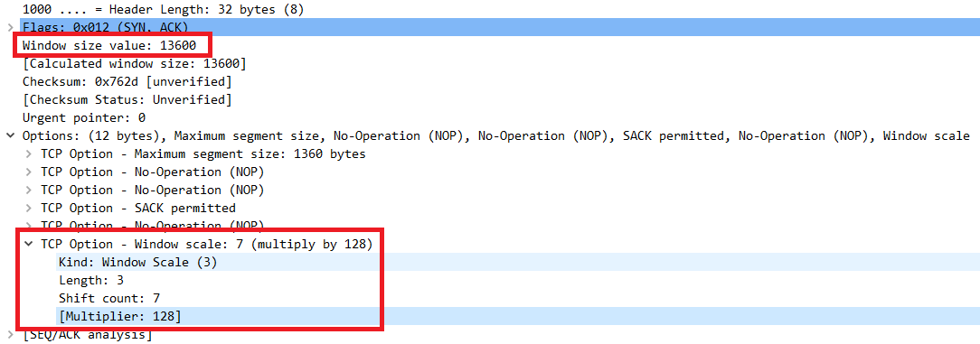Select the Checksum Status: Unverified line

click(x=127, y=100)
